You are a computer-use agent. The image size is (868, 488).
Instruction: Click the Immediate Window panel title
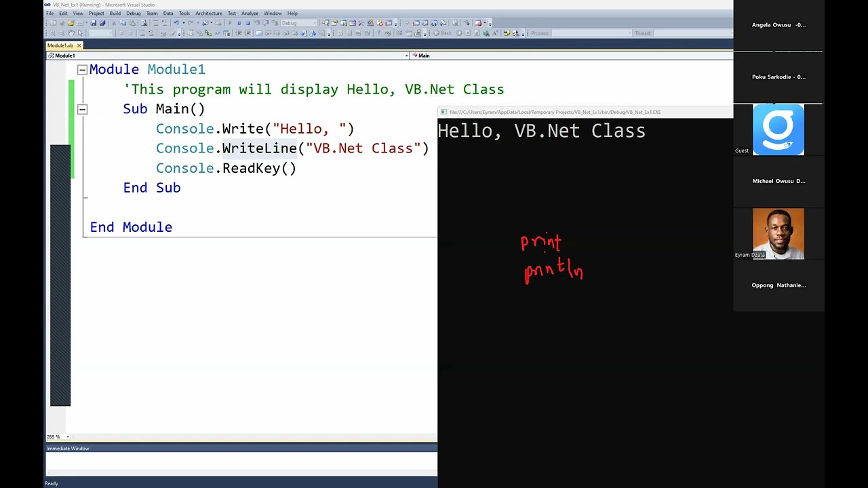(x=68, y=449)
